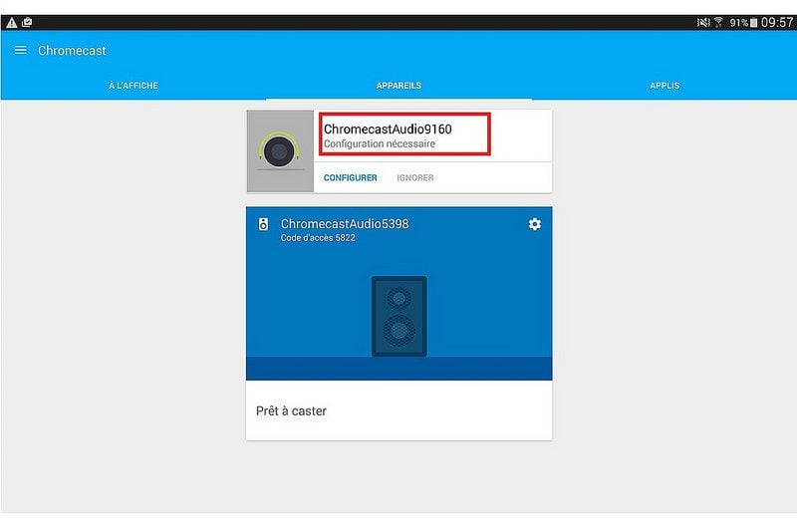Switch to the À L'AFFICHE tab
This screenshot has height=532, width=797.
click(133, 86)
